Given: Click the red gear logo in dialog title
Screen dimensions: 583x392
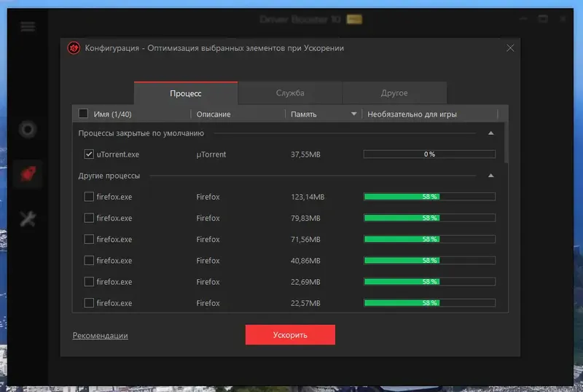Looking at the screenshot, I should coord(74,48).
